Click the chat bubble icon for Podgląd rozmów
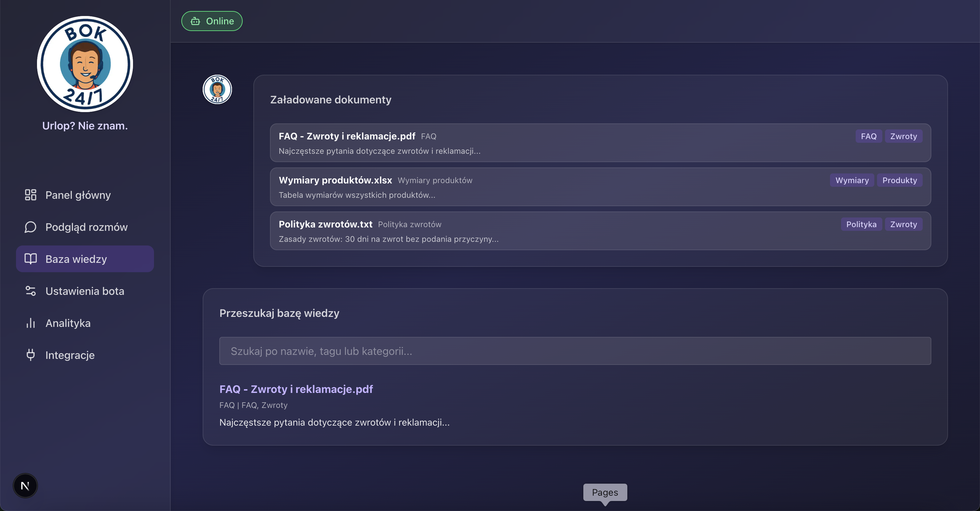The width and height of the screenshot is (980, 511). [x=30, y=227]
